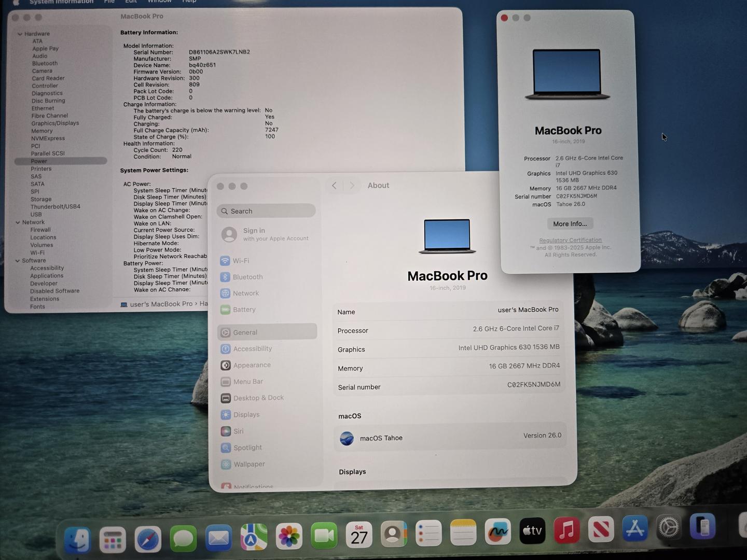The width and height of the screenshot is (747, 560).
Task: Click More Info in About This Mac
Action: click(570, 223)
